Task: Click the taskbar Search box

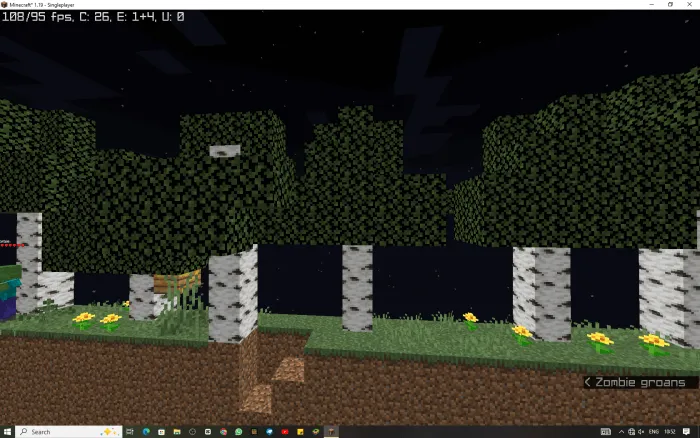Action: 69,432
